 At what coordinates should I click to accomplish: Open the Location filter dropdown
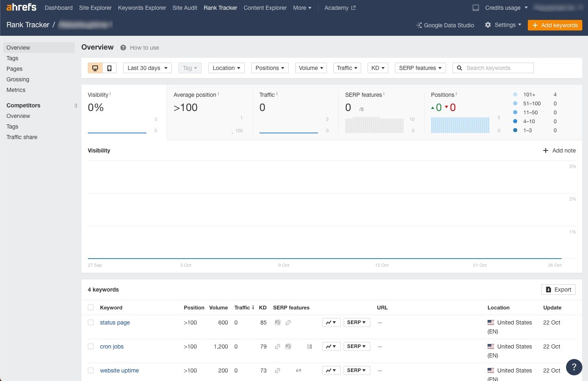(x=226, y=68)
